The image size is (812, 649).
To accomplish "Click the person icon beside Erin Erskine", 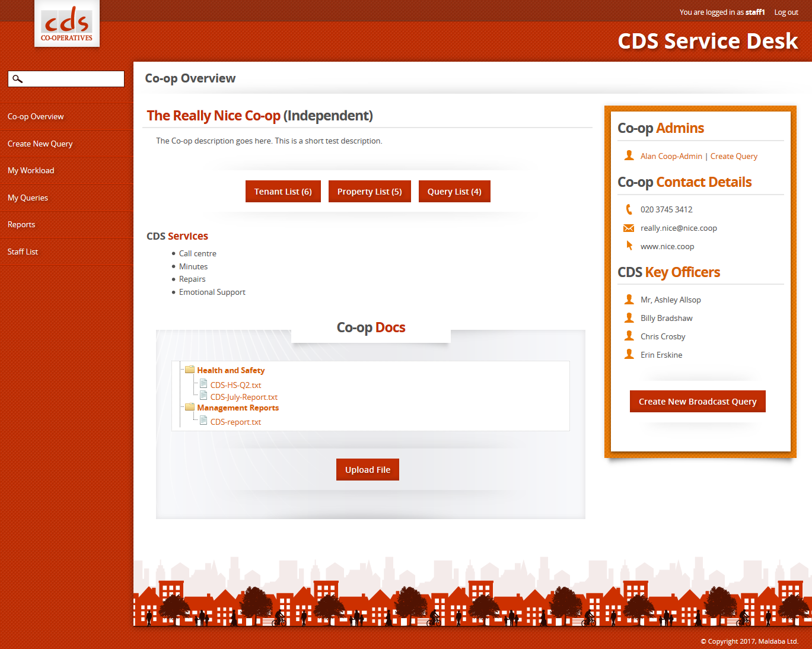I will click(x=629, y=354).
